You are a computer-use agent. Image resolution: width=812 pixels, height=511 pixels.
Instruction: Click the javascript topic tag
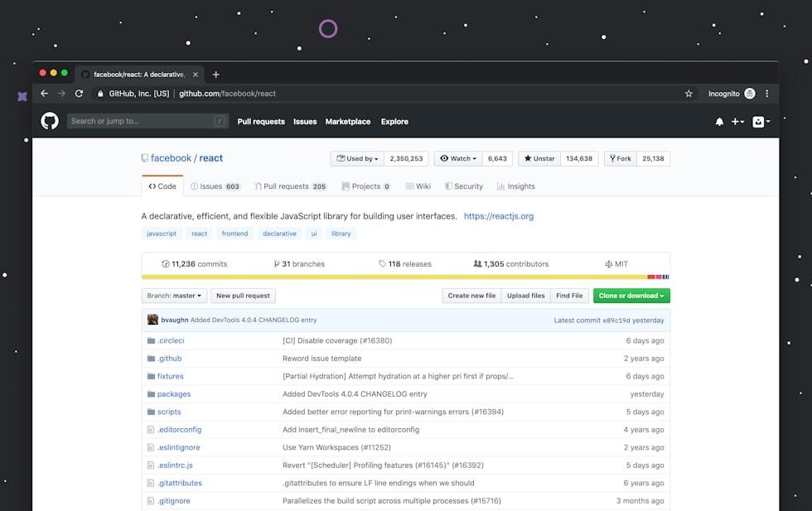162,234
